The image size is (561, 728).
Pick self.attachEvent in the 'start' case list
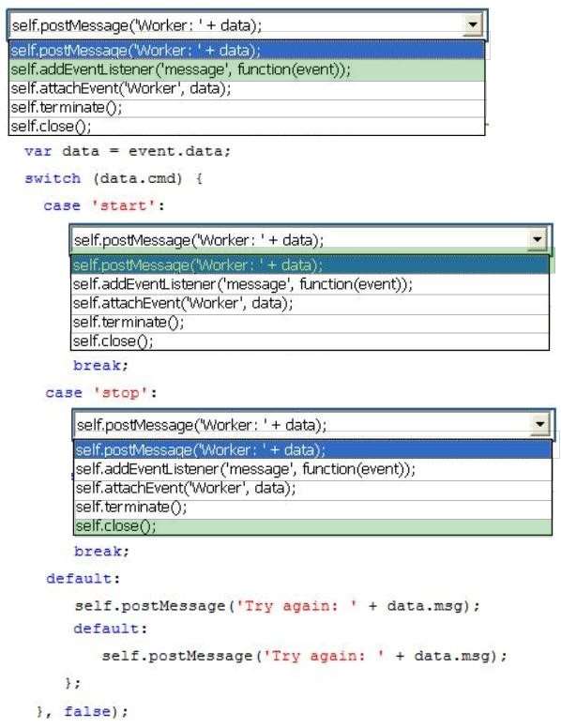point(310,304)
